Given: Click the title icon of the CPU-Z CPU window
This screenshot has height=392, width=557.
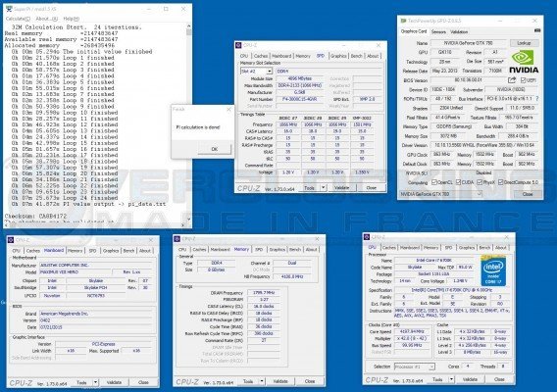Looking at the screenshot, I should pyautogui.click(x=368, y=237).
